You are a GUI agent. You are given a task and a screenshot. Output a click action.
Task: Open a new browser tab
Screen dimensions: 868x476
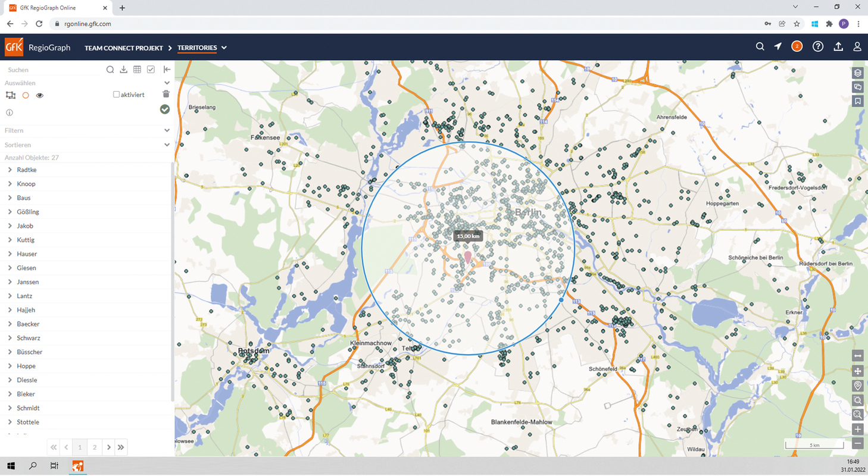[122, 8]
